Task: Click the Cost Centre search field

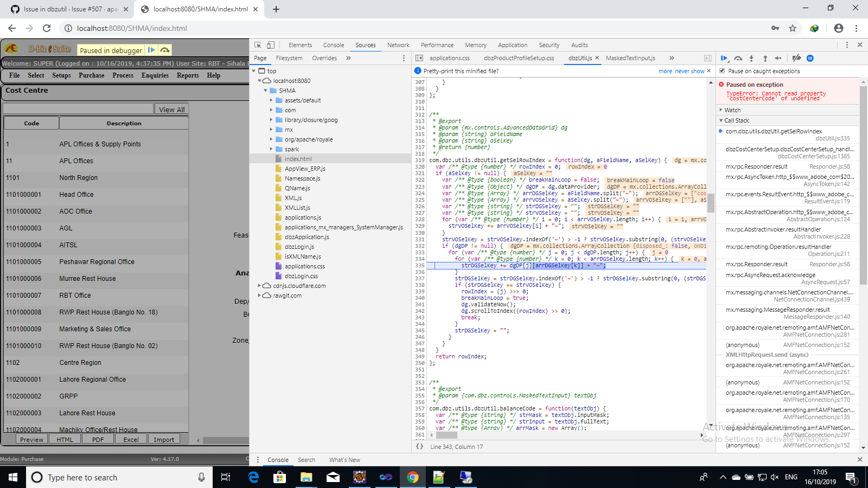Action: 78,108
